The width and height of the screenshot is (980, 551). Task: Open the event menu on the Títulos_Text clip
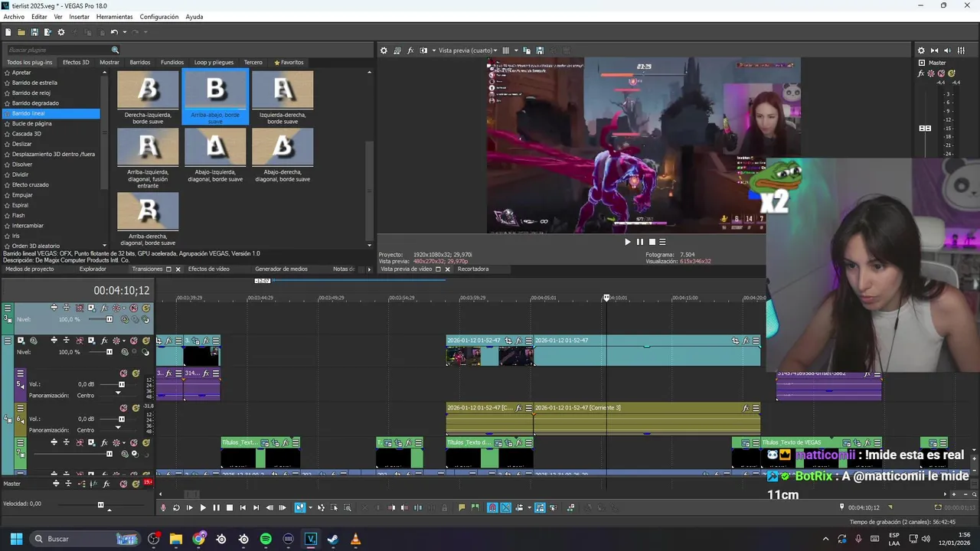[x=296, y=442]
